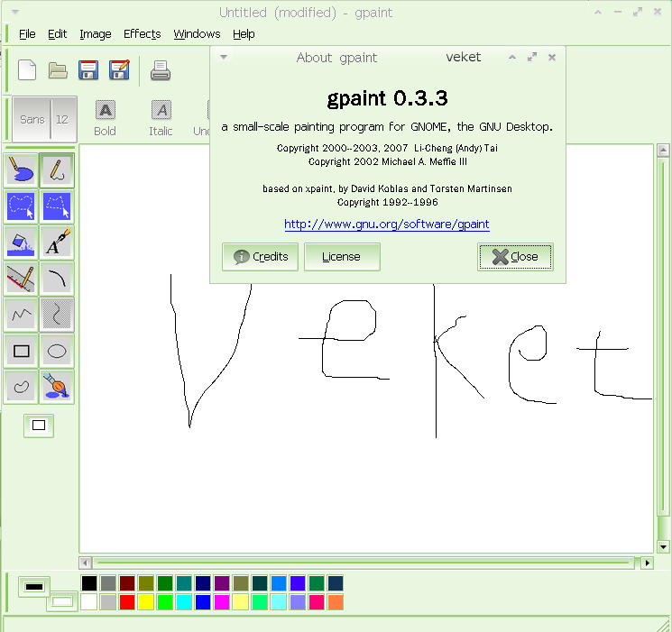
Task: Pick the dark maroon palette color
Action: [127, 583]
